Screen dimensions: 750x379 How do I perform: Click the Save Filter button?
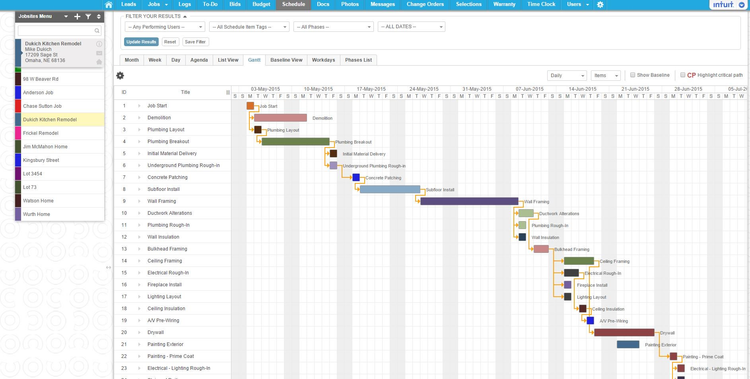coord(195,42)
